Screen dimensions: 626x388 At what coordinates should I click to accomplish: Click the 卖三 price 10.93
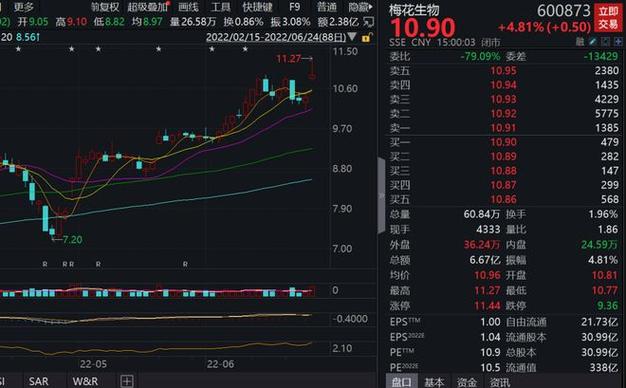click(x=503, y=99)
